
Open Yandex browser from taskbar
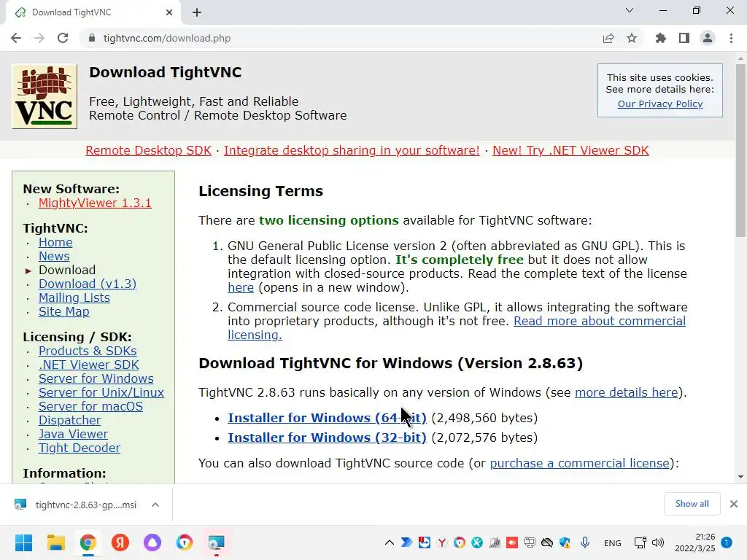coord(120,542)
